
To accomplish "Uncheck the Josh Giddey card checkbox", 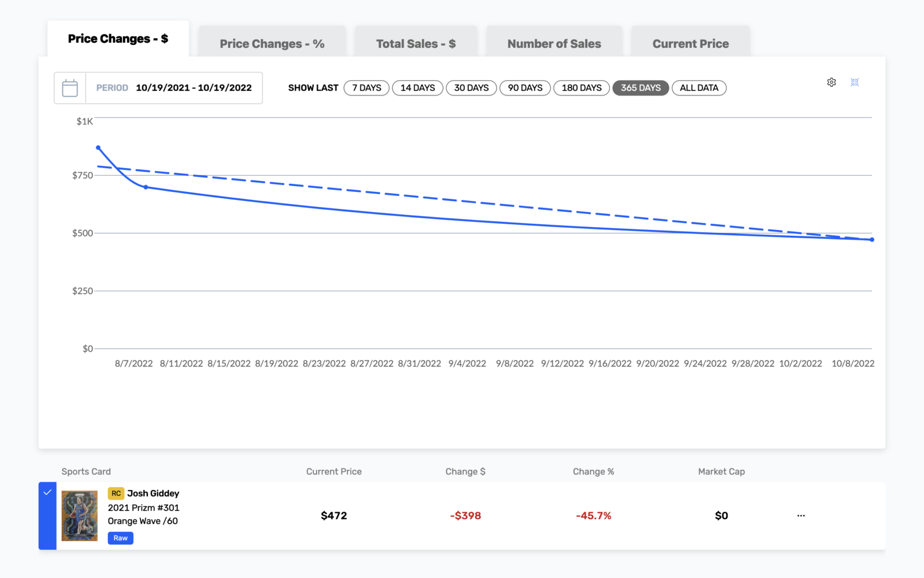I will 47,516.
